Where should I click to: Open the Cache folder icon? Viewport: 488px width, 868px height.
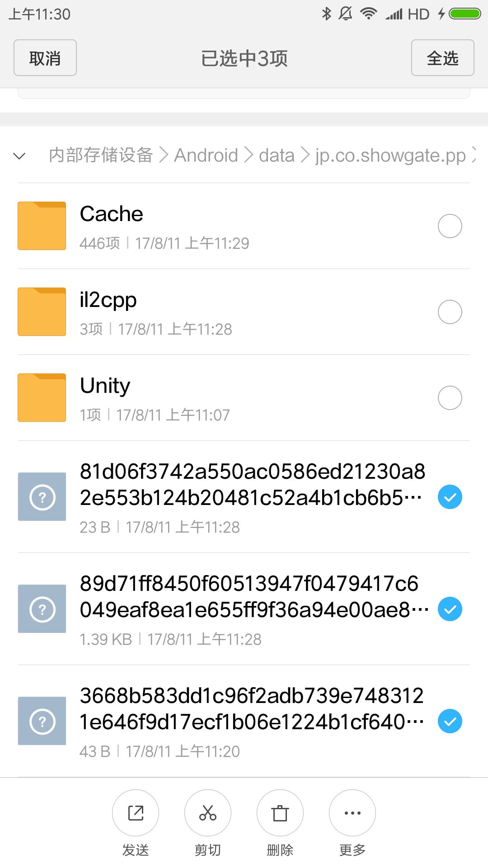pos(42,226)
